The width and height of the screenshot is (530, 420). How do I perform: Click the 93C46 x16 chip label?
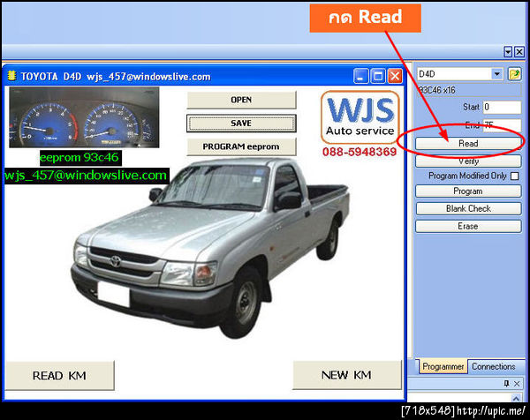[468, 90]
